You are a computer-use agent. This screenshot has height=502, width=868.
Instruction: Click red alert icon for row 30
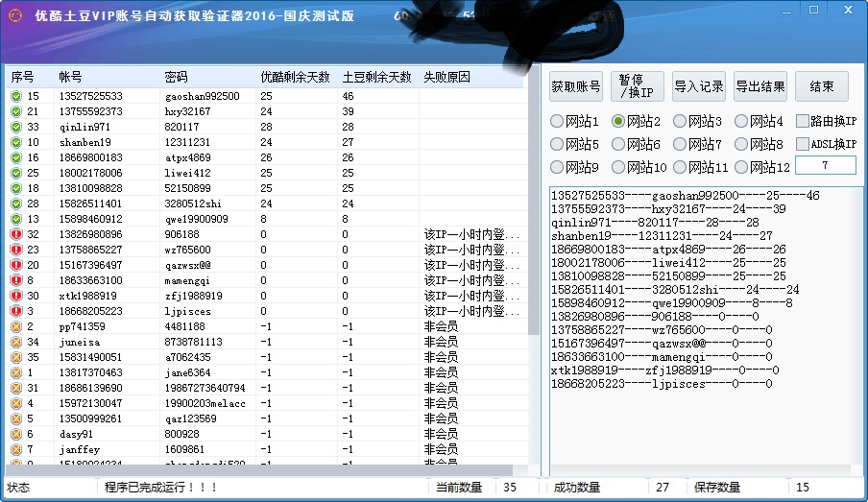point(16,296)
